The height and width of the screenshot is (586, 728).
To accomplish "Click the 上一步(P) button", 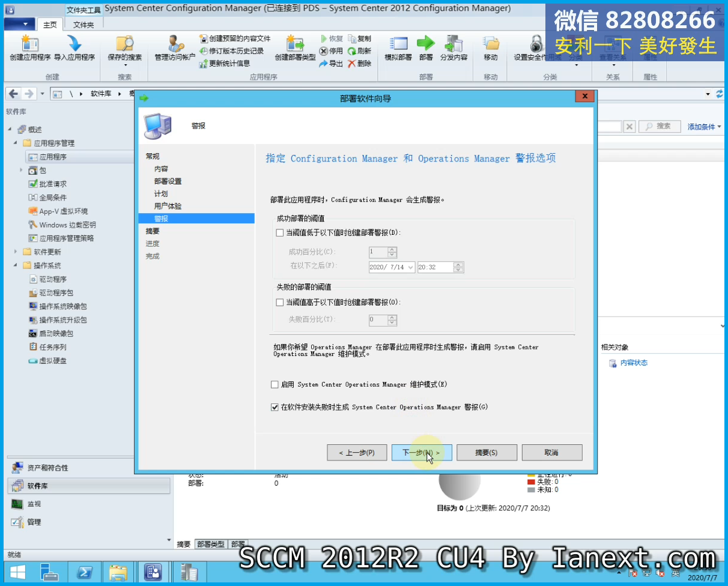I will (357, 453).
